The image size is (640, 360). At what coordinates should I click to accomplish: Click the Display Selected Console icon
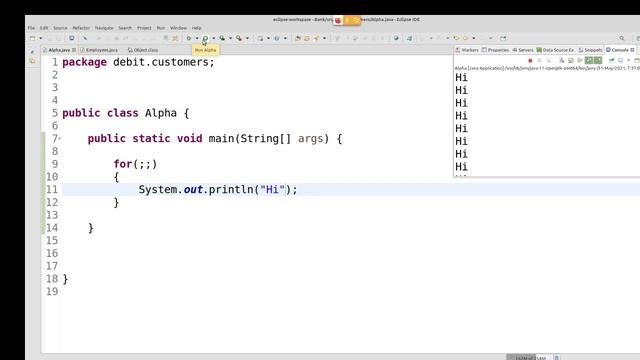point(620,60)
